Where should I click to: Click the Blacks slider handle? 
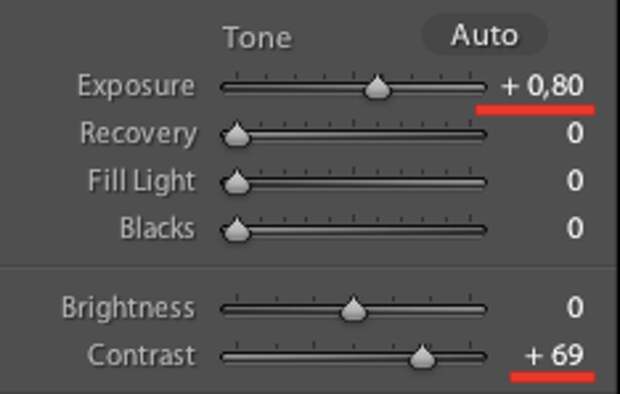pyautogui.click(x=236, y=229)
